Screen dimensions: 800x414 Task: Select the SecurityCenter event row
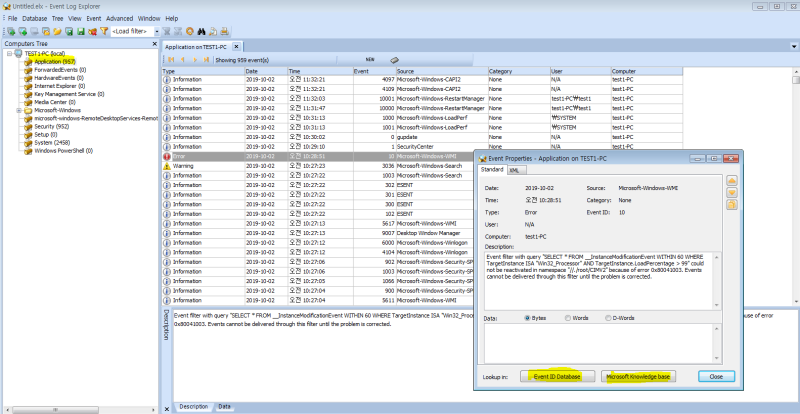422,147
